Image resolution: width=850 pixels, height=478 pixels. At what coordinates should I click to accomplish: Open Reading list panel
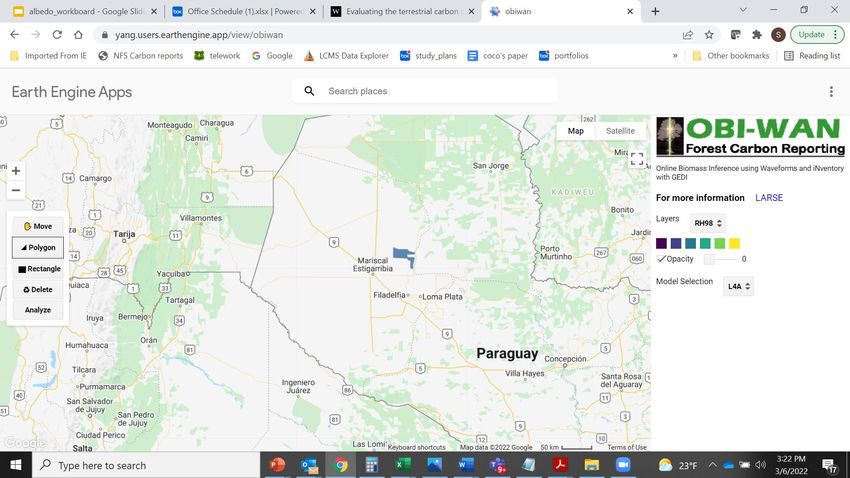812,56
